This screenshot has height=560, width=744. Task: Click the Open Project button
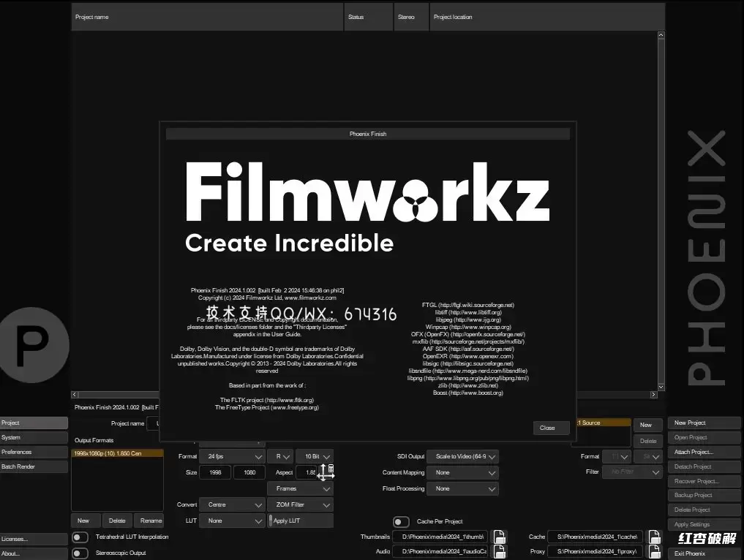[704, 438]
